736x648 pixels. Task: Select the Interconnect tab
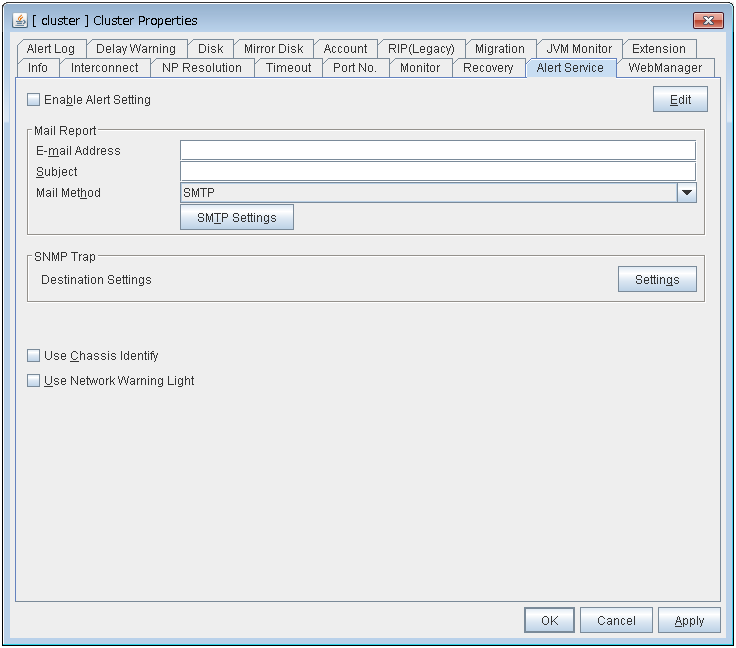click(105, 68)
